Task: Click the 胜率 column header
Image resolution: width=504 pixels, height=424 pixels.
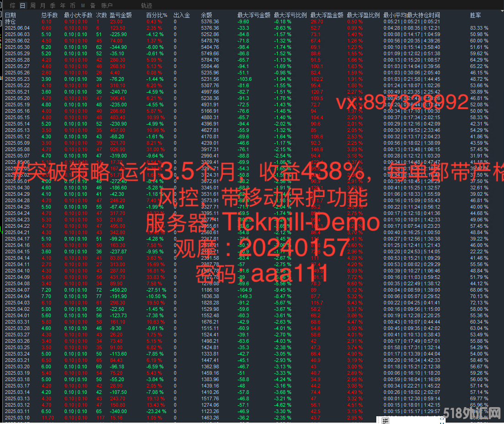Action: click(475, 15)
